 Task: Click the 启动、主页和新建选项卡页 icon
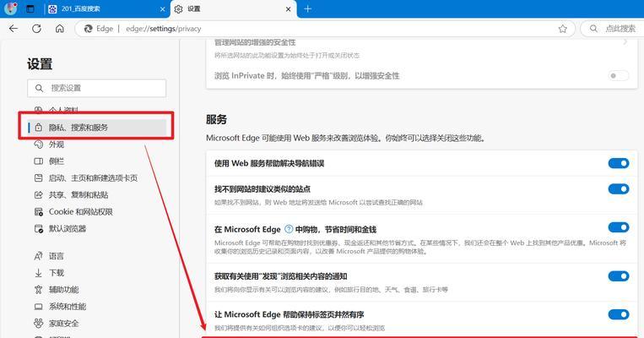click(x=38, y=178)
